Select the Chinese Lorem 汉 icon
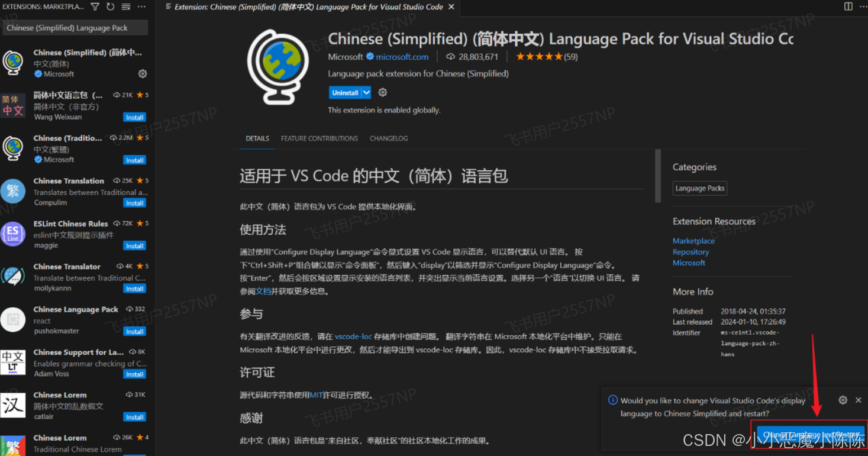 [x=13, y=405]
